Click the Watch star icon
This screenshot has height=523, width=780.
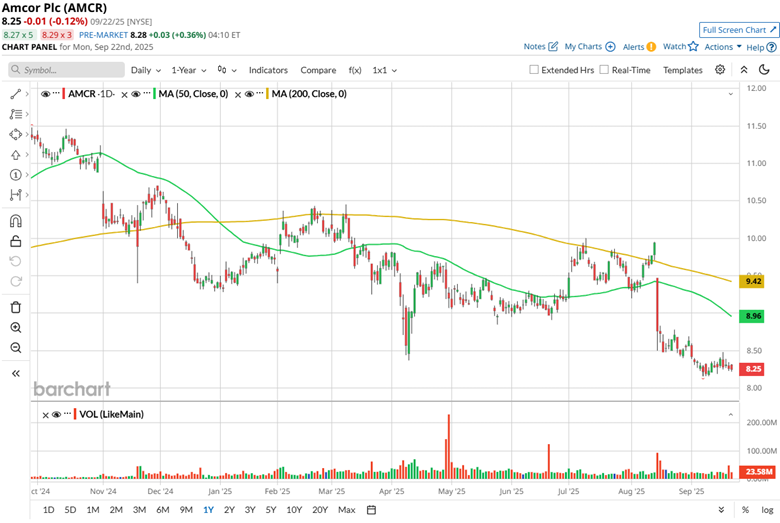click(693, 46)
